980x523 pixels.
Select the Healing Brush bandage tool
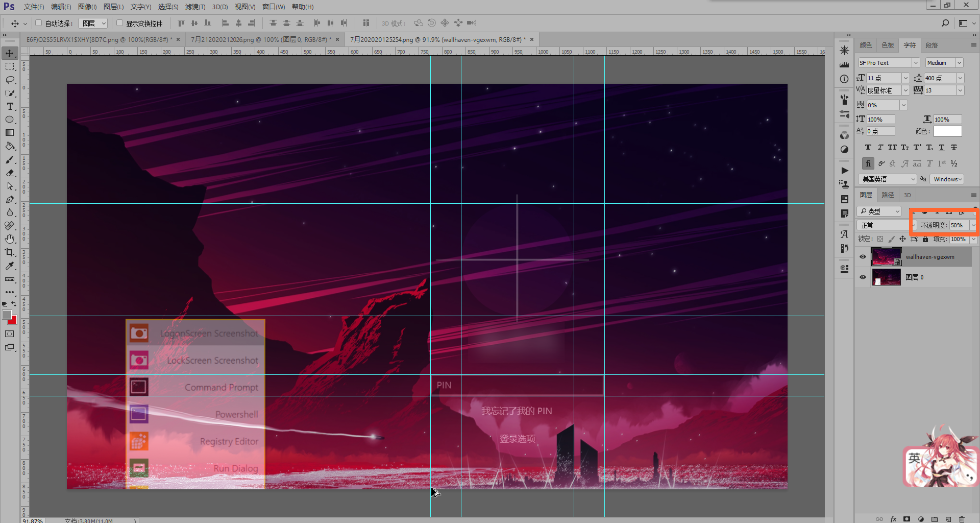point(10,226)
